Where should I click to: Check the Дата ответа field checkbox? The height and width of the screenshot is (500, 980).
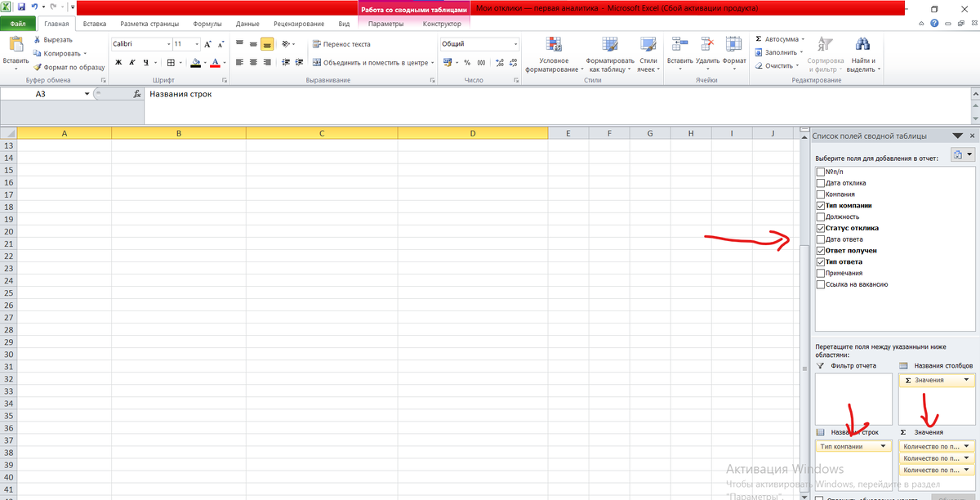(821, 239)
